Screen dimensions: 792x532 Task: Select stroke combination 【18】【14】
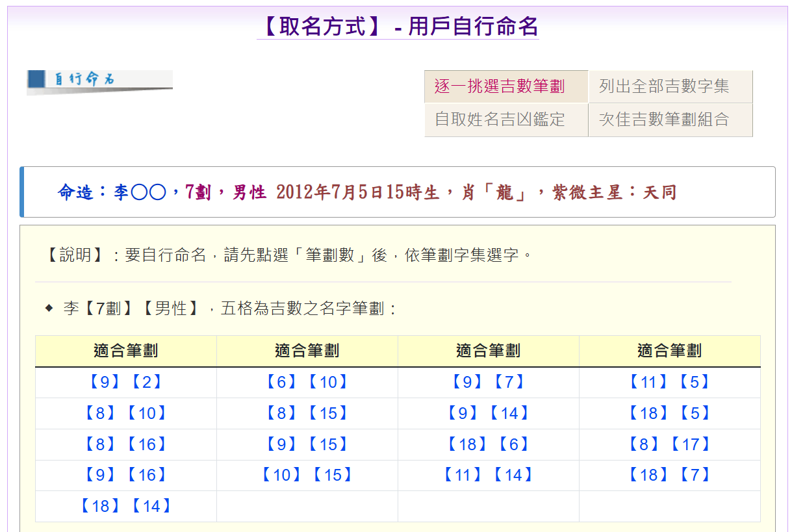pos(125,507)
